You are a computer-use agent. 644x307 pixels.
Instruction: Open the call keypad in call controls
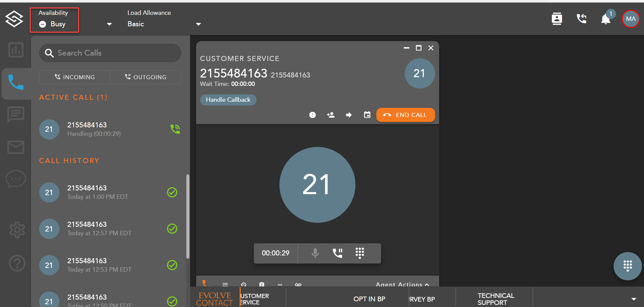point(359,253)
